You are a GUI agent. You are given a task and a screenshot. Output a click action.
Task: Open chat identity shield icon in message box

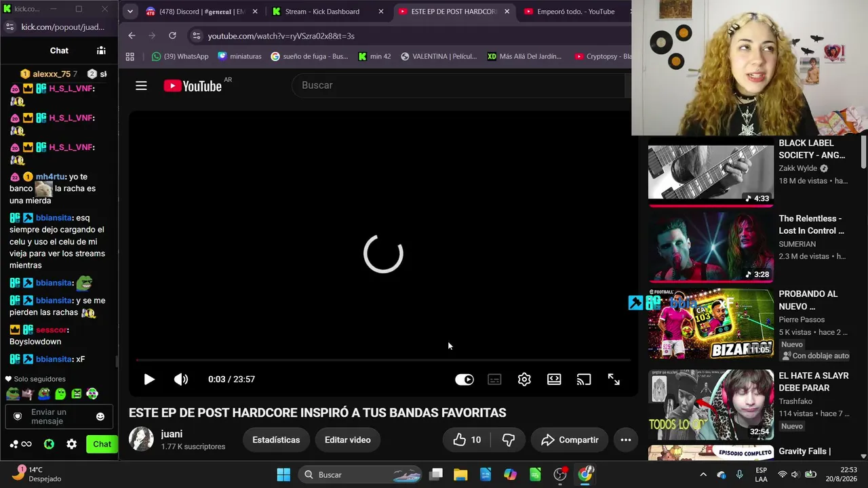click(x=18, y=416)
